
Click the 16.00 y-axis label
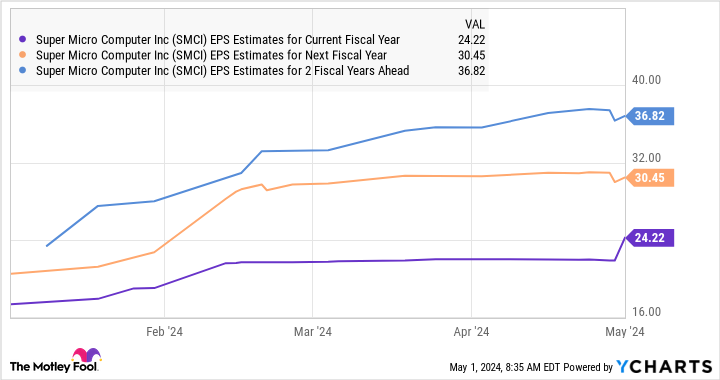647,312
